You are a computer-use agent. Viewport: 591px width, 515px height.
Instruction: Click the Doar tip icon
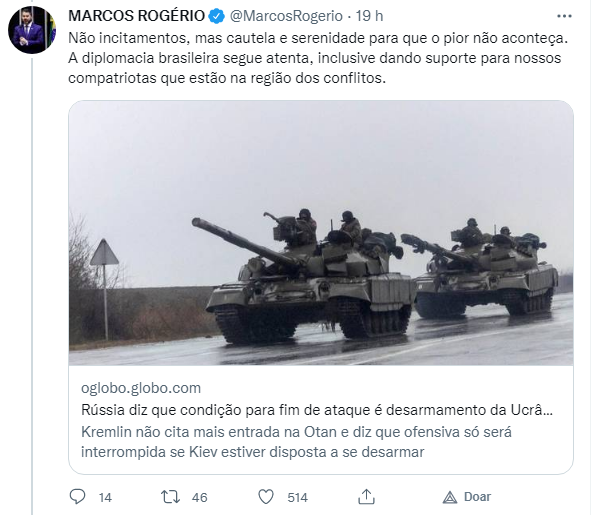point(449,498)
